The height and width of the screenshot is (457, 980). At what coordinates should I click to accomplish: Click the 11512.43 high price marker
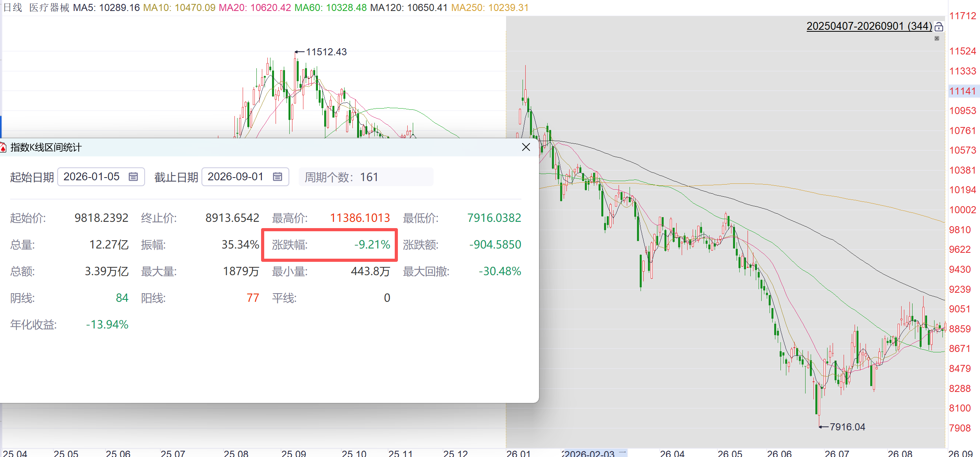coord(326,52)
